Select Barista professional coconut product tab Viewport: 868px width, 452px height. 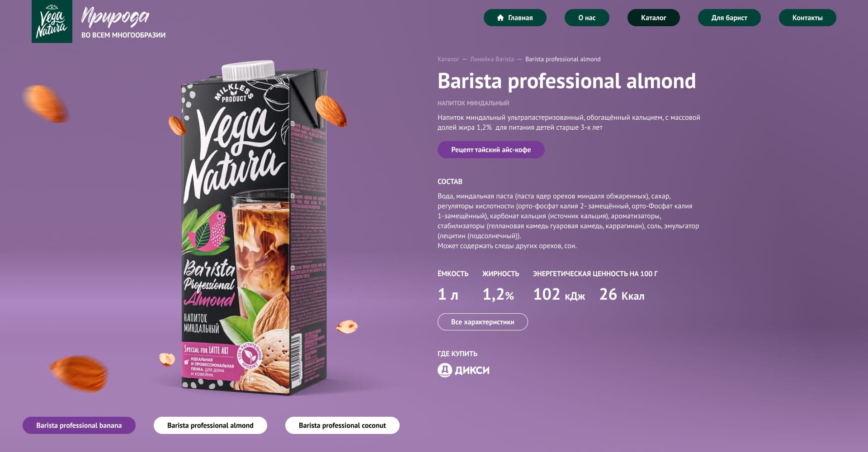[x=342, y=425]
